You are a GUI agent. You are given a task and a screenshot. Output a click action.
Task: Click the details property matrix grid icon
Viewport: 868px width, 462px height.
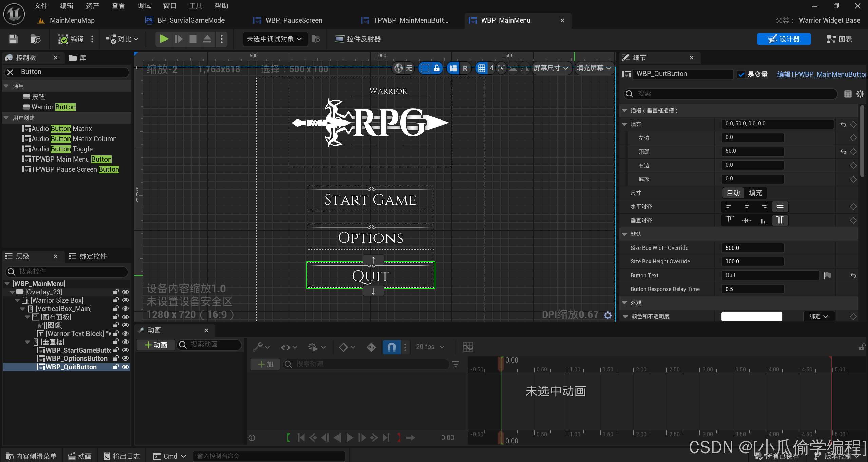[x=848, y=94]
